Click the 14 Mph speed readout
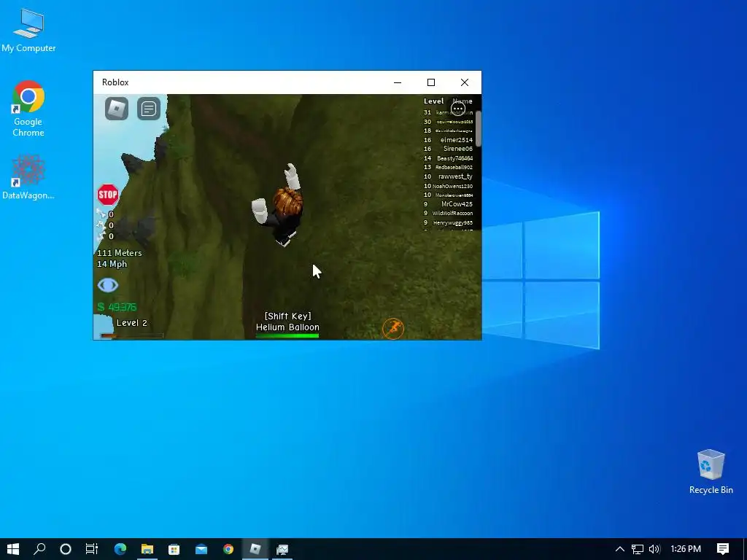The height and width of the screenshot is (560, 747). tap(112, 264)
